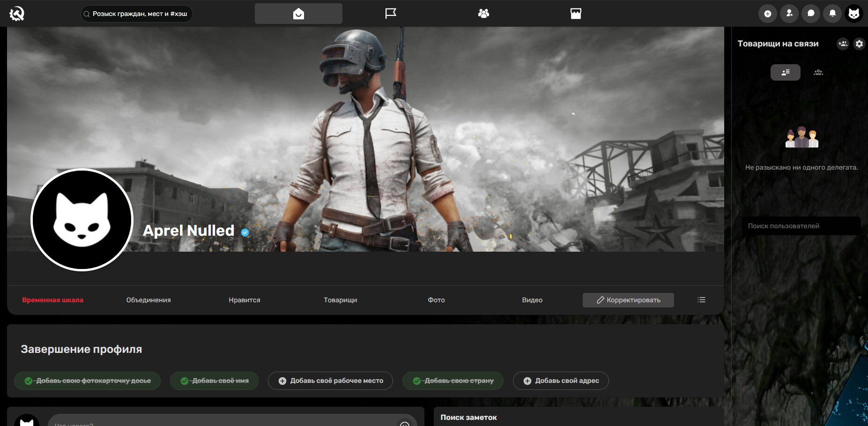Open the Aprel Nulled profile picture
The width and height of the screenshot is (868, 426).
click(82, 220)
